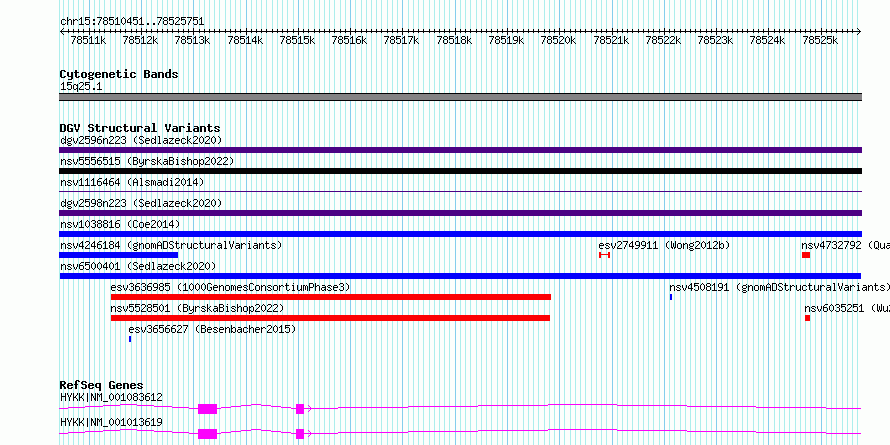Screen dimensions: 890x445
Task: Click the 78517k ruler tick label
Action: (x=402, y=40)
